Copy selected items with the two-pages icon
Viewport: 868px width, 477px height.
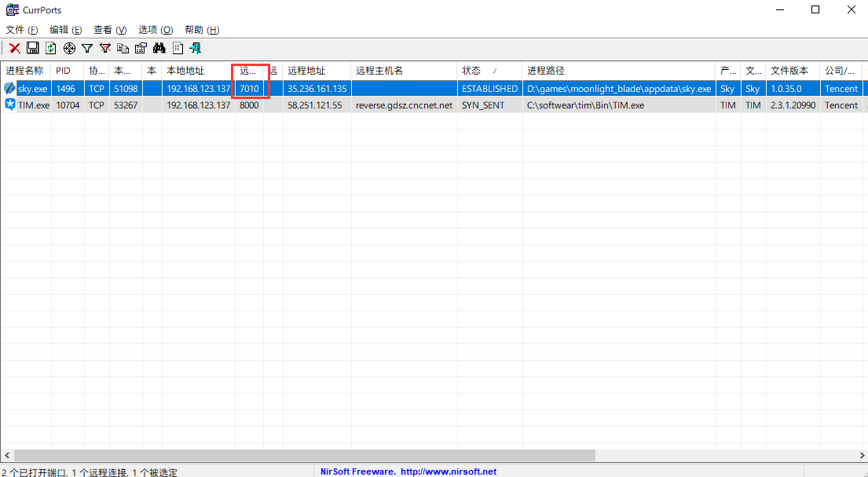123,48
